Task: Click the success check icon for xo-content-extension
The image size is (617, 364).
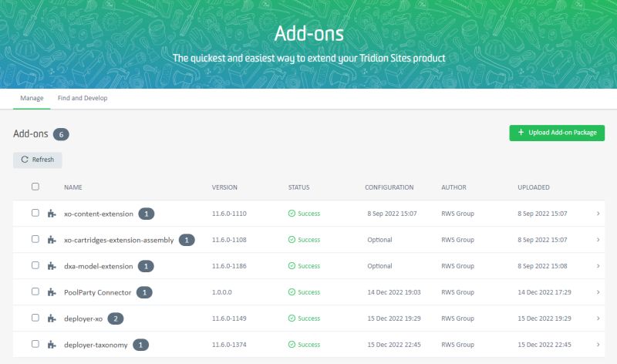Action: tap(292, 214)
